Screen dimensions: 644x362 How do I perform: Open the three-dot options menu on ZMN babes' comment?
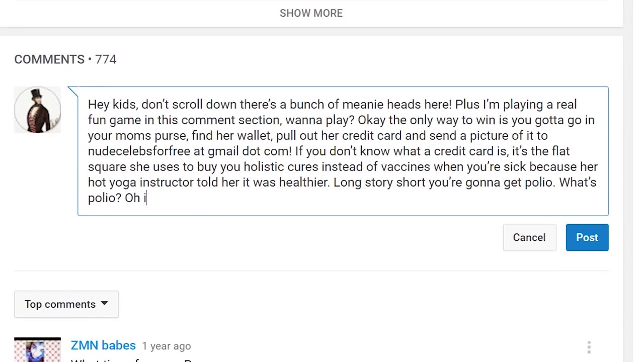pos(589,346)
